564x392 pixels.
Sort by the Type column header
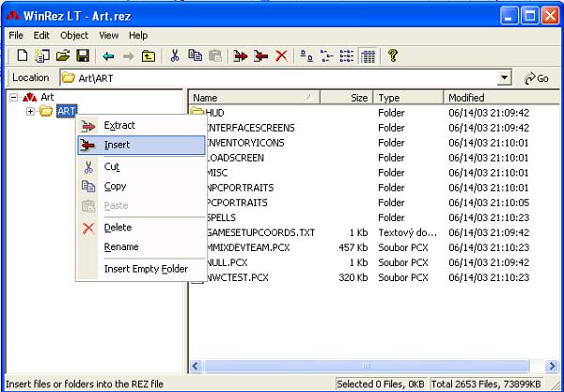point(408,98)
